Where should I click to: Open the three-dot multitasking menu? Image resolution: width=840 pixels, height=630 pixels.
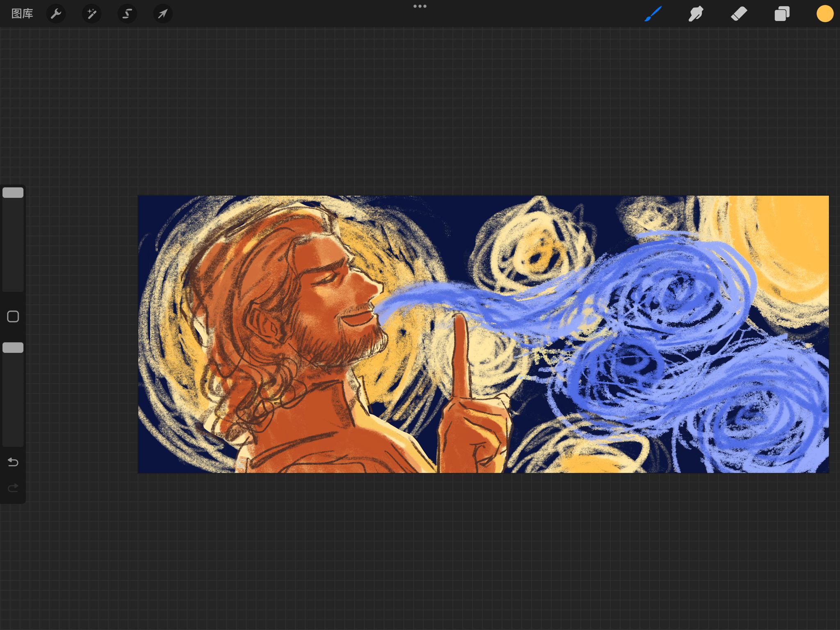click(x=420, y=6)
